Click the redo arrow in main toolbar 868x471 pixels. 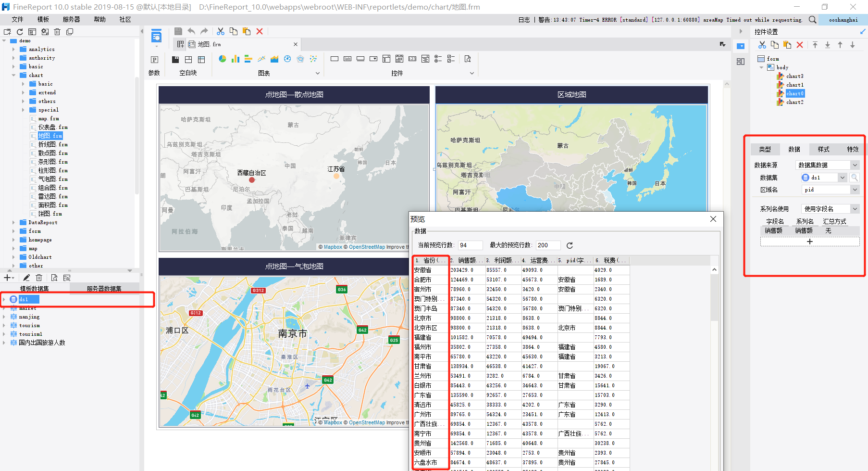click(x=204, y=31)
